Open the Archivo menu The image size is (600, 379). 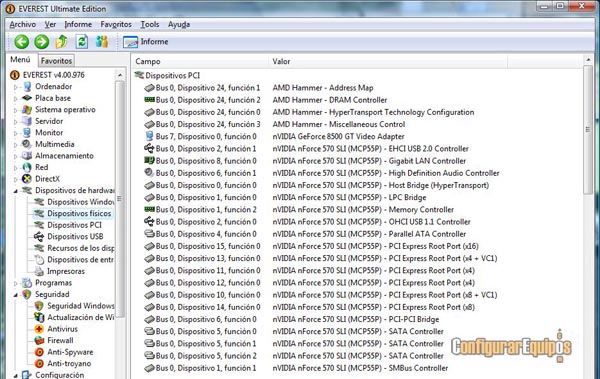[23, 25]
